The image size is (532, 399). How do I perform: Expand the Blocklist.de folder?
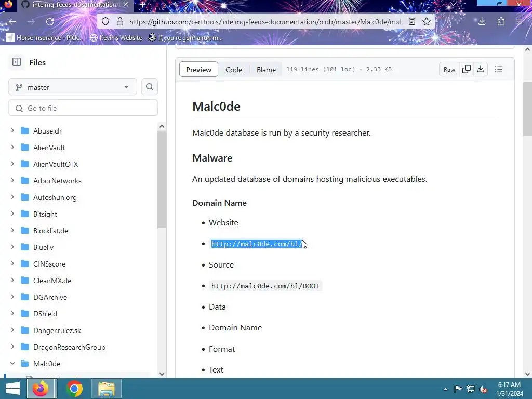pyautogui.click(x=12, y=230)
